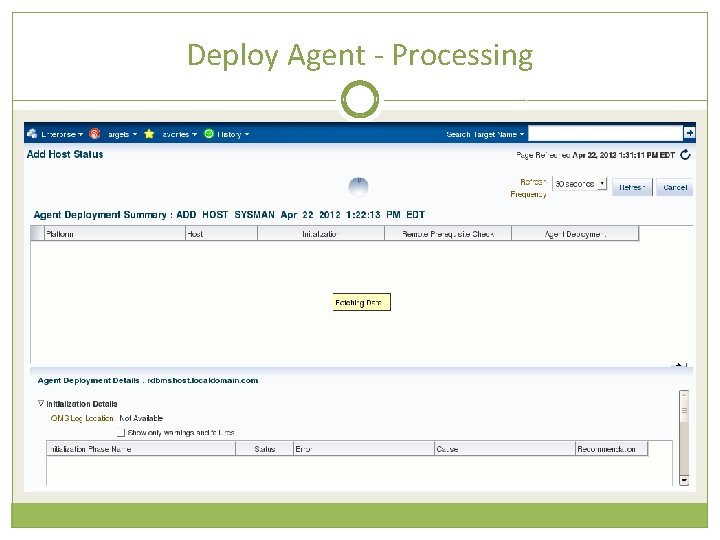Click the Search Target Name input field
Viewport: 720px width, 540px height.
(x=605, y=134)
